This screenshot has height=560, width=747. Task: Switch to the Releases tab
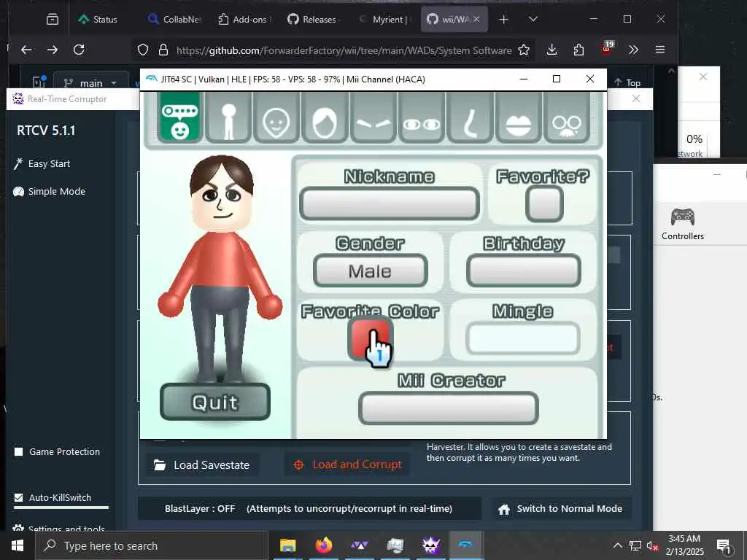pyautogui.click(x=313, y=20)
